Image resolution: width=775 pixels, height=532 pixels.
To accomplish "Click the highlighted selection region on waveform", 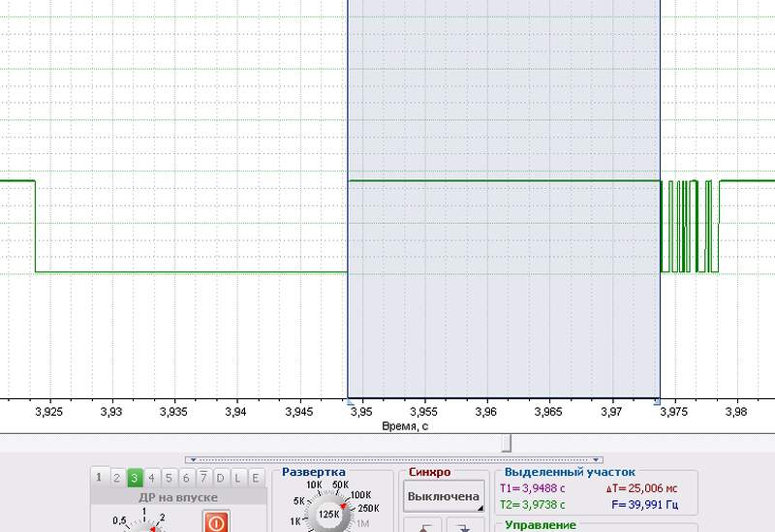I will click(x=504, y=291).
